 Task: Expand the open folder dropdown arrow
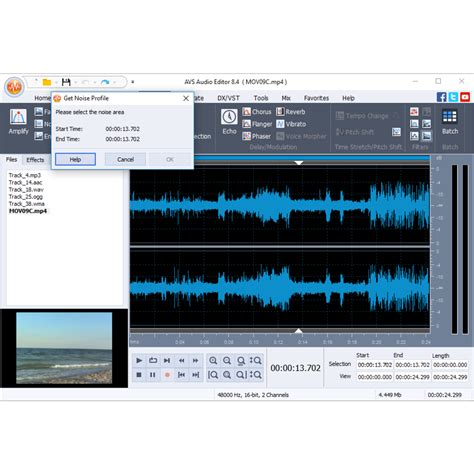coord(56,82)
